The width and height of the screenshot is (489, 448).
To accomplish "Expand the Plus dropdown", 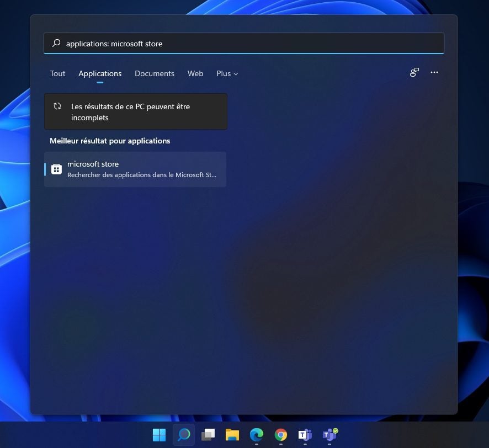I will (x=227, y=73).
